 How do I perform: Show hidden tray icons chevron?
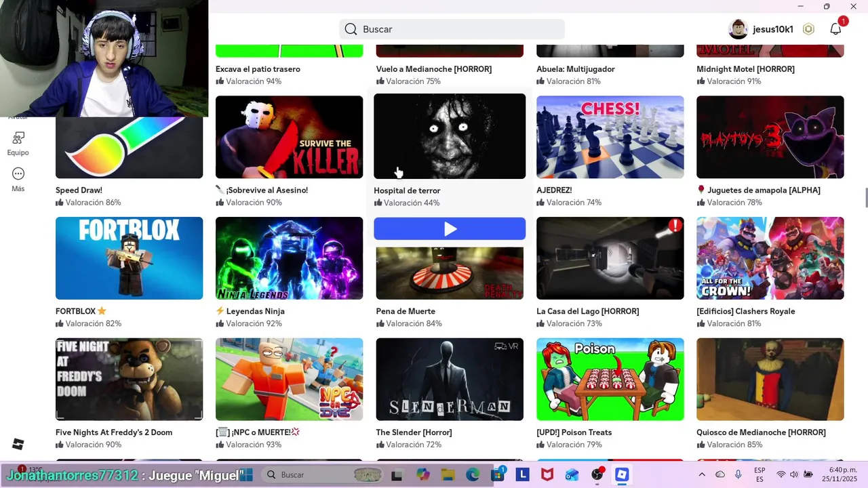(702, 474)
